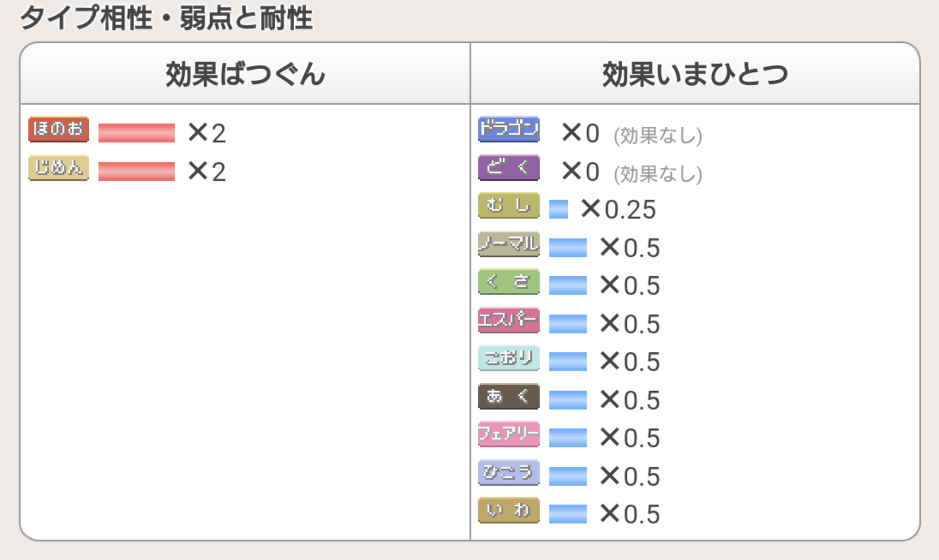
Task: Click the (効果なし) note beside ドラゴン
Action: click(x=657, y=136)
